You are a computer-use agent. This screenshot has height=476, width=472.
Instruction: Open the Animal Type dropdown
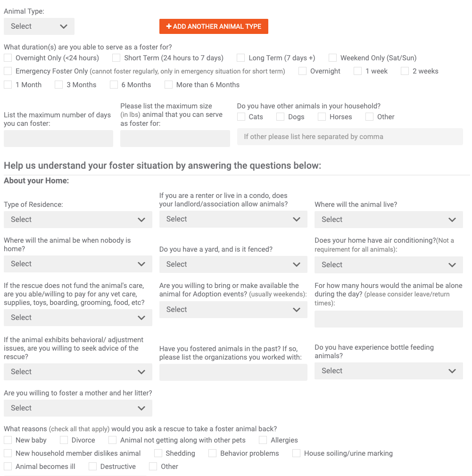click(39, 26)
